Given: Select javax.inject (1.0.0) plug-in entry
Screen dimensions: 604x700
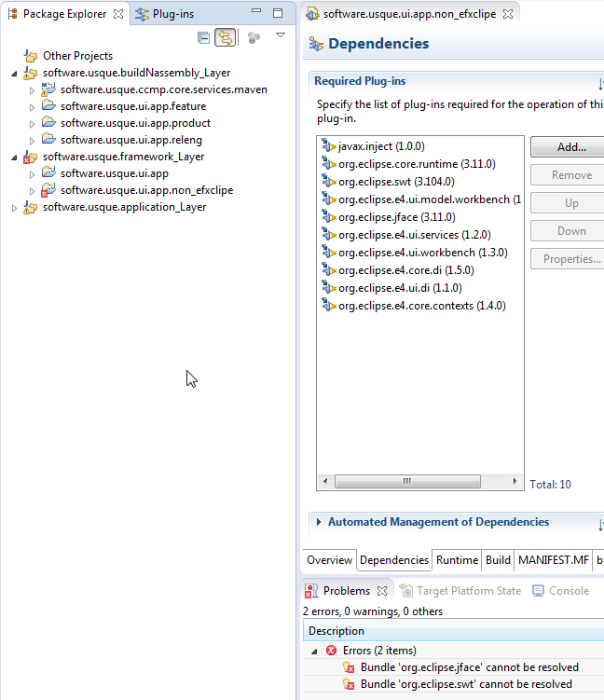Looking at the screenshot, I should point(381,146).
